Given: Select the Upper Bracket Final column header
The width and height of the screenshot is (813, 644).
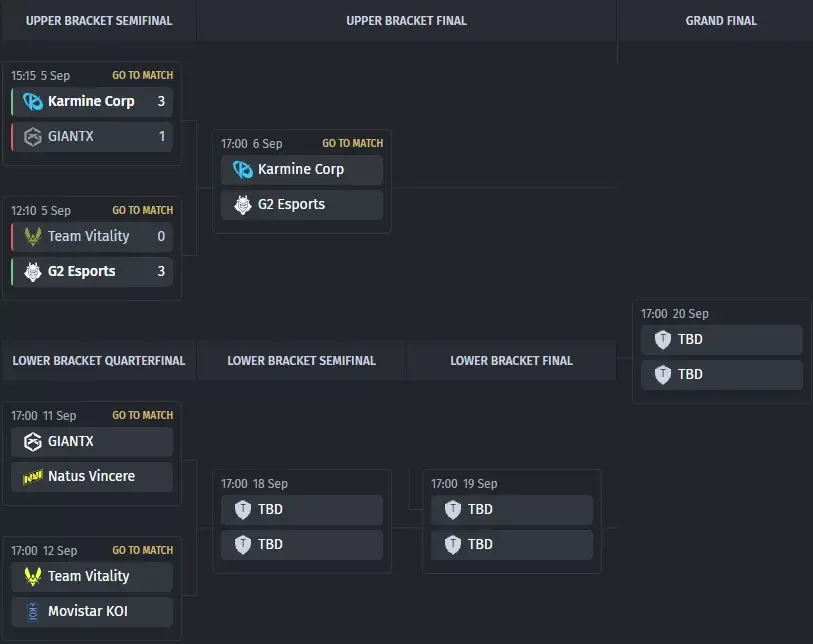Looking at the screenshot, I should click(x=406, y=21).
